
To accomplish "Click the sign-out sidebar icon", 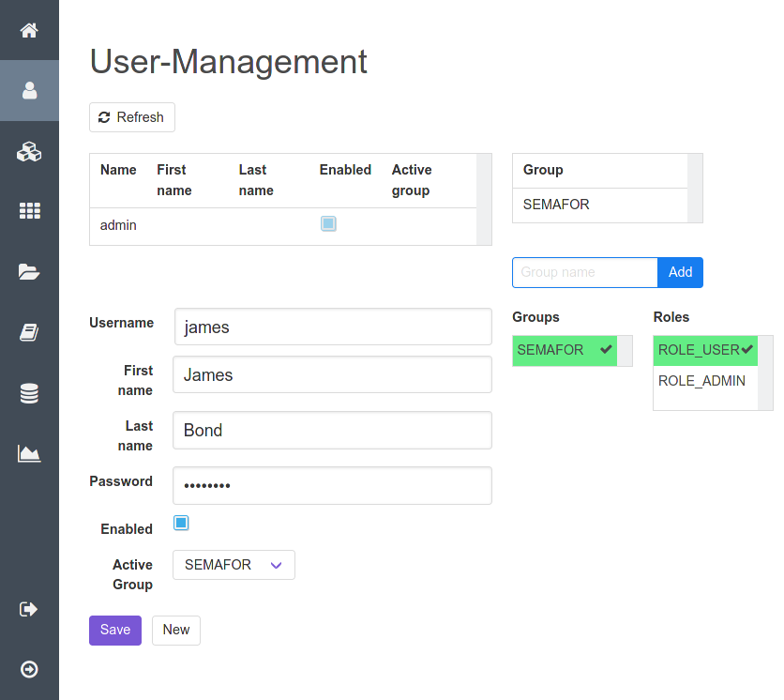I will (x=28, y=609).
